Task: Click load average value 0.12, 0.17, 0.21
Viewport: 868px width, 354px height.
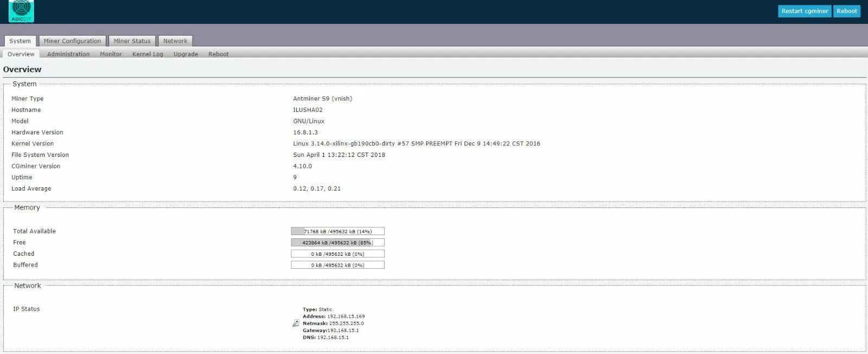Action: coord(317,188)
